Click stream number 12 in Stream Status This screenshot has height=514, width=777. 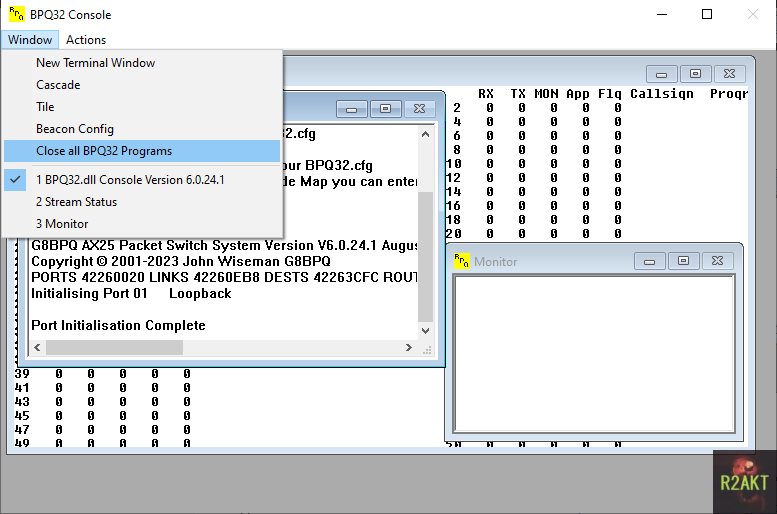[x=453, y=177]
